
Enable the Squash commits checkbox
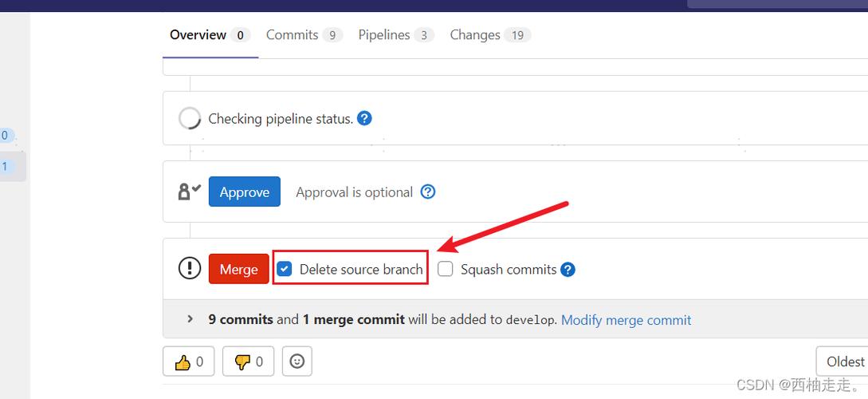point(446,269)
